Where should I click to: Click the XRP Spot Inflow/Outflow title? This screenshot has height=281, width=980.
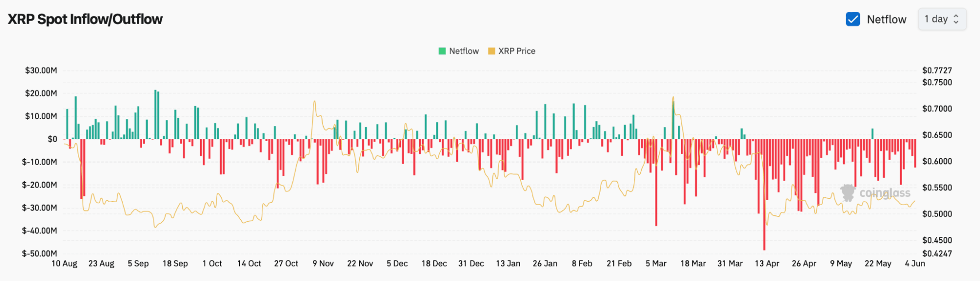(x=85, y=19)
